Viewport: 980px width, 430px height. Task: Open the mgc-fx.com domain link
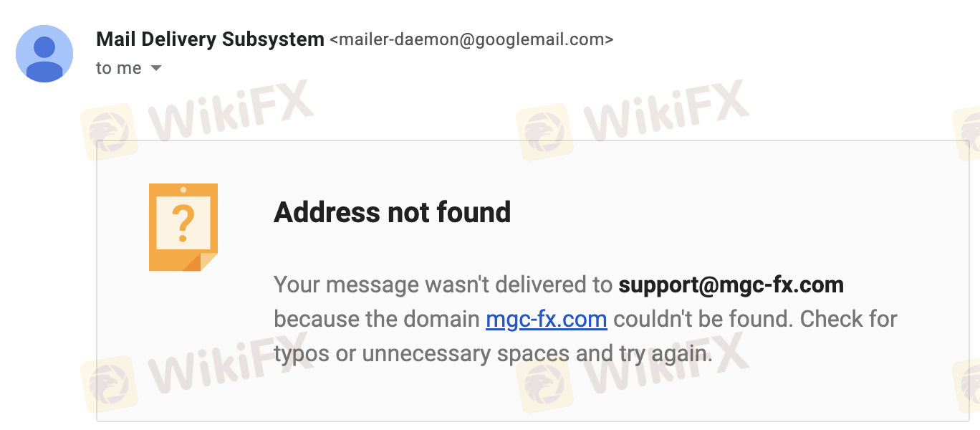coord(547,319)
